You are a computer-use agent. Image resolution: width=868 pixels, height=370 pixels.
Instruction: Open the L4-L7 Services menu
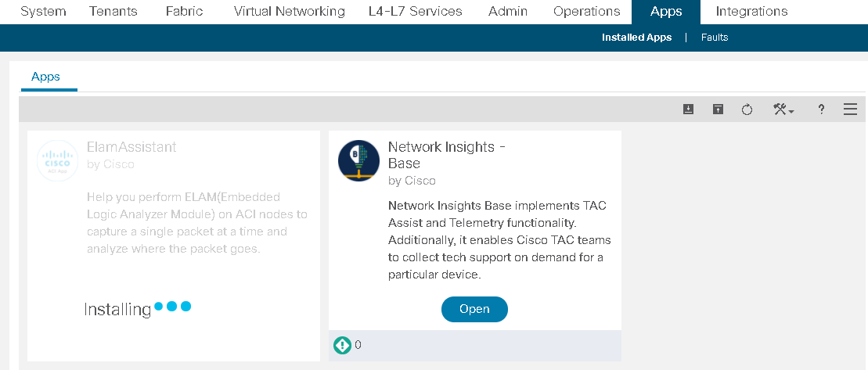pyautogui.click(x=415, y=12)
